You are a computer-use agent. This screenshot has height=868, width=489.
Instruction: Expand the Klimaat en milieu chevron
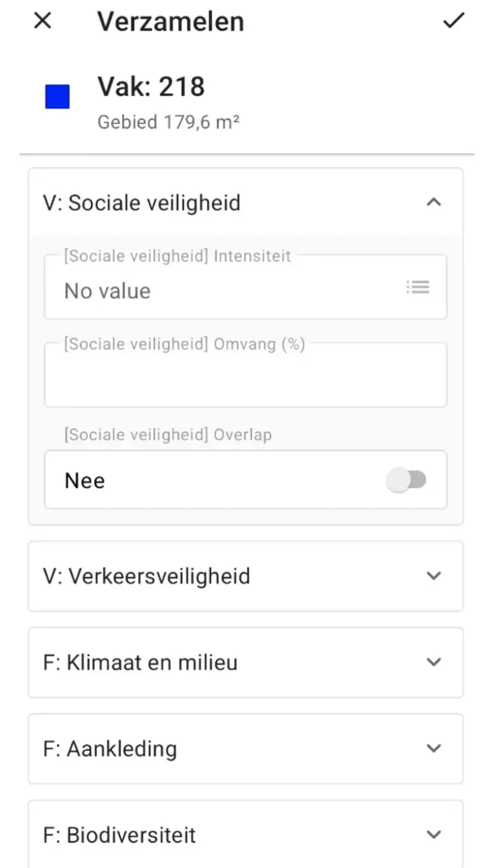click(434, 662)
